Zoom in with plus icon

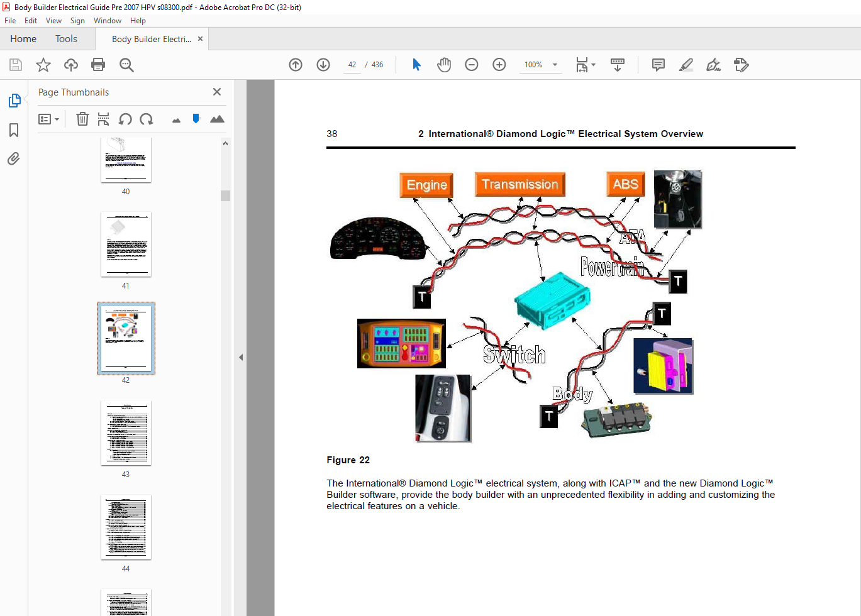(x=499, y=65)
